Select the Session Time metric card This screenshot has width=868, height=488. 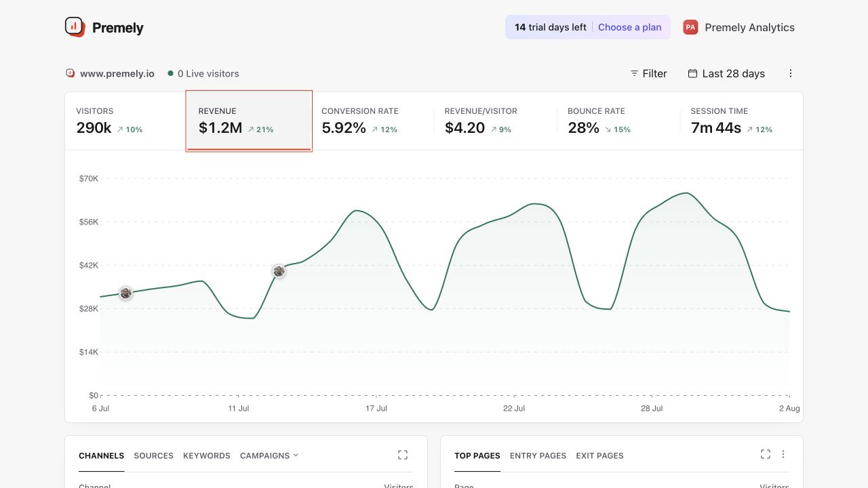tap(741, 121)
